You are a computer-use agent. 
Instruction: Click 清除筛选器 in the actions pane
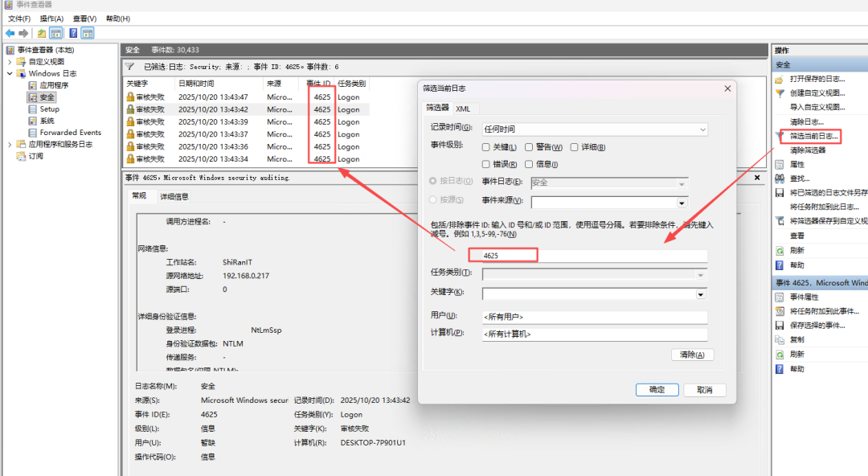808,150
